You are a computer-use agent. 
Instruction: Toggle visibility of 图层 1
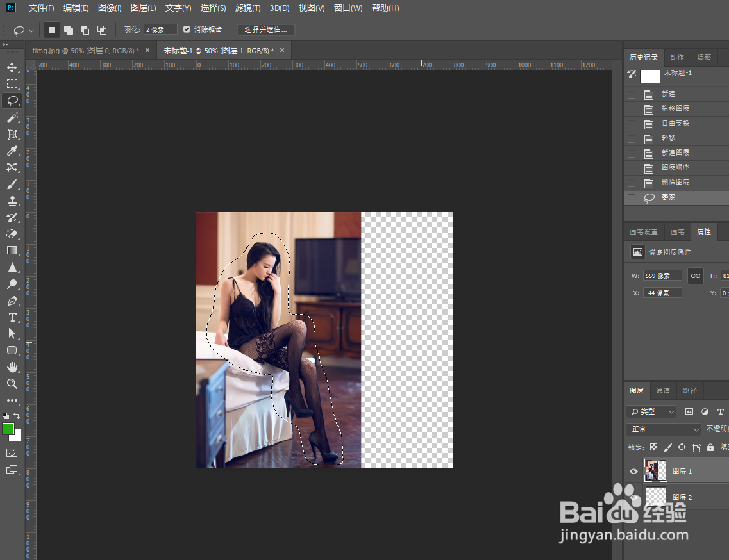pyautogui.click(x=633, y=471)
